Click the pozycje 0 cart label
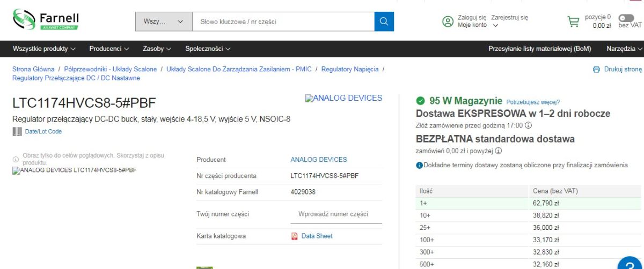This screenshot has height=269, width=644. tap(598, 17)
